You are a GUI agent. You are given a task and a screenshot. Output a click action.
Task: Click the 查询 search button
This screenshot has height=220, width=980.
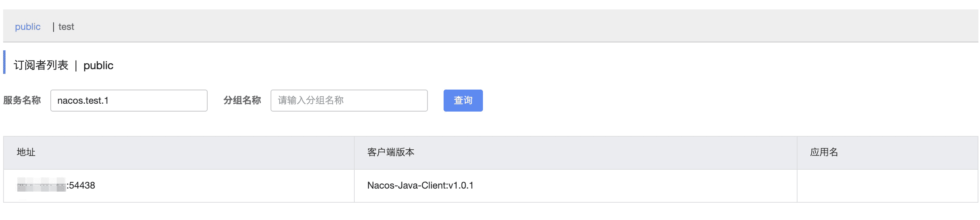463,101
